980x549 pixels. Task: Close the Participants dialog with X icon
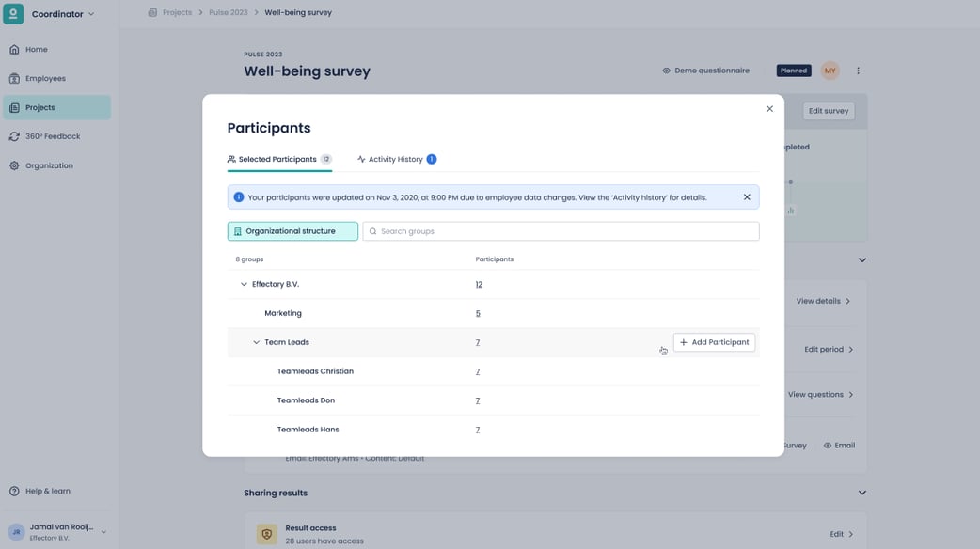tap(769, 109)
